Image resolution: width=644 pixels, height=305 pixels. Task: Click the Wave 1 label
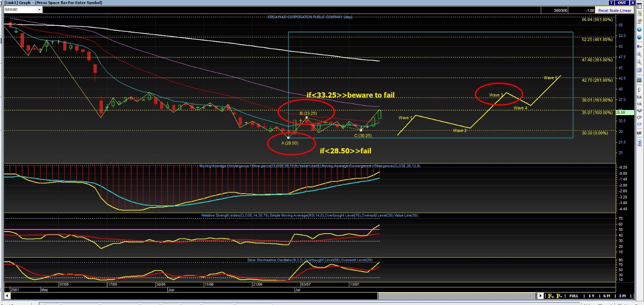point(405,118)
